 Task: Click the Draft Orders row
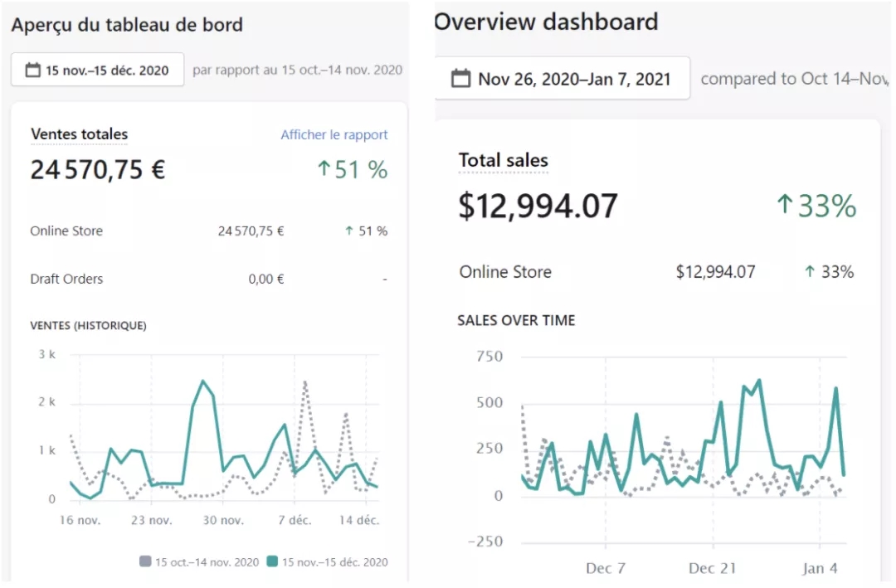point(66,279)
